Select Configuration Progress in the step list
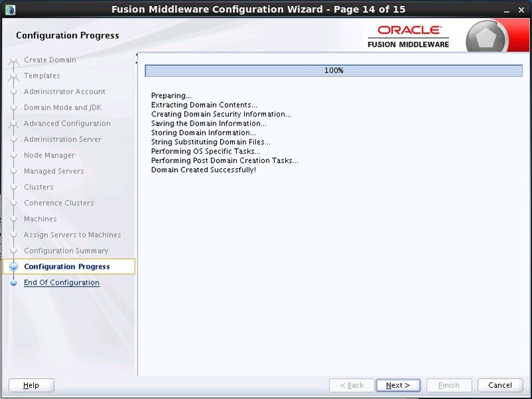Image resolution: width=532 pixels, height=399 pixels. (x=69, y=267)
